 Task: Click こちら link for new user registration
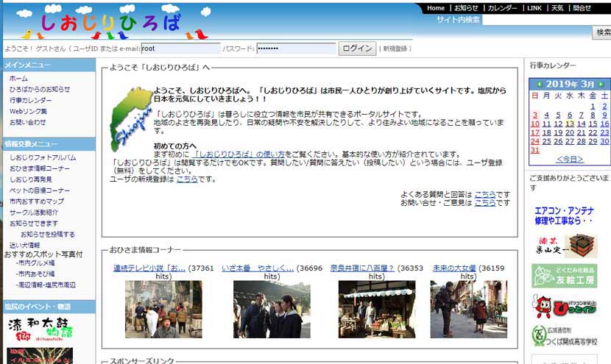pyautogui.click(x=187, y=179)
